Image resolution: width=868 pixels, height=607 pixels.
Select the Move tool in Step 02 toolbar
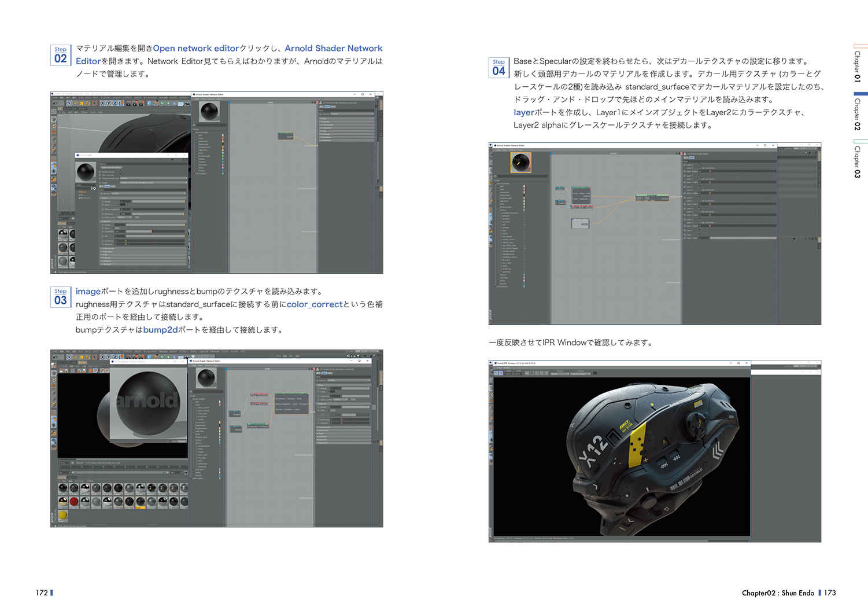click(x=76, y=104)
